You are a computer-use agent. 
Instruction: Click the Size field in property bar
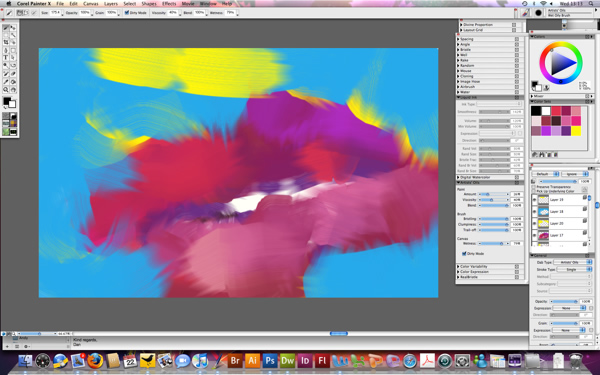click(55, 13)
